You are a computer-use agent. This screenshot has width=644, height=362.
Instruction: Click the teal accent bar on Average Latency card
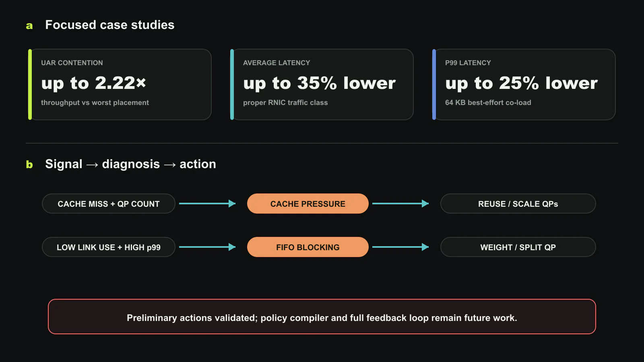[x=232, y=84]
